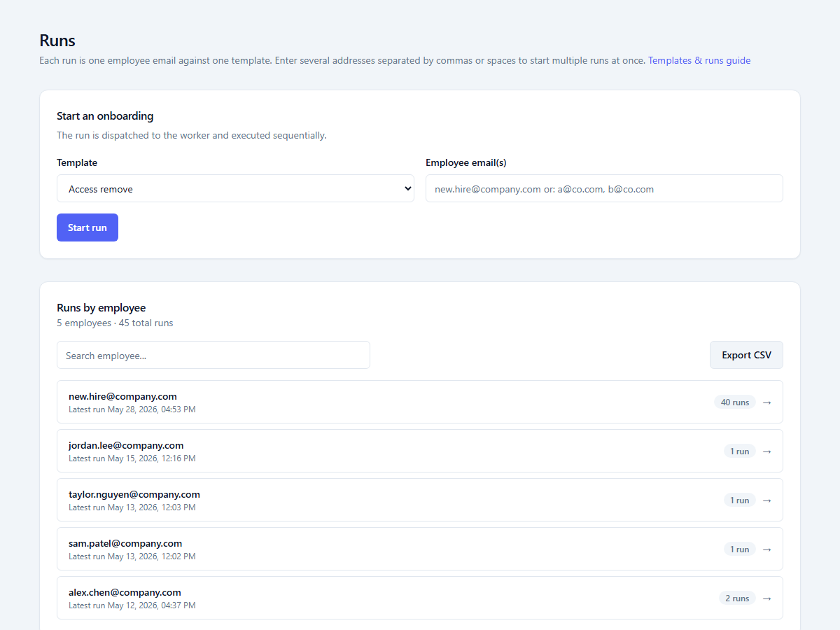Open the sam.patel@company.com row arrow

coord(766,549)
